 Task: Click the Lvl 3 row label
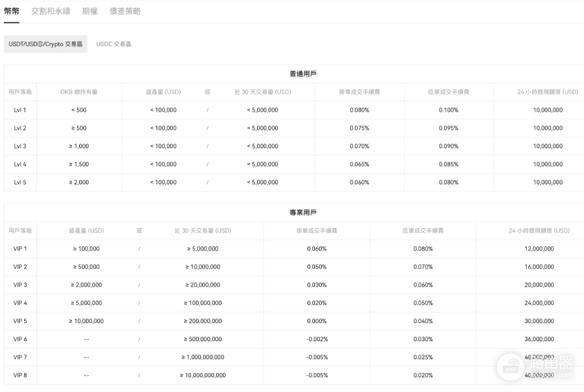click(20, 146)
